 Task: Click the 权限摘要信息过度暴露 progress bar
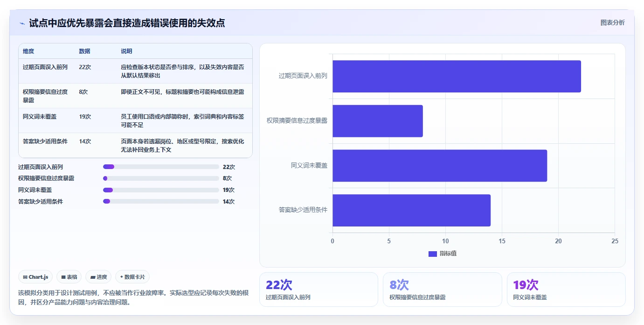tap(161, 178)
